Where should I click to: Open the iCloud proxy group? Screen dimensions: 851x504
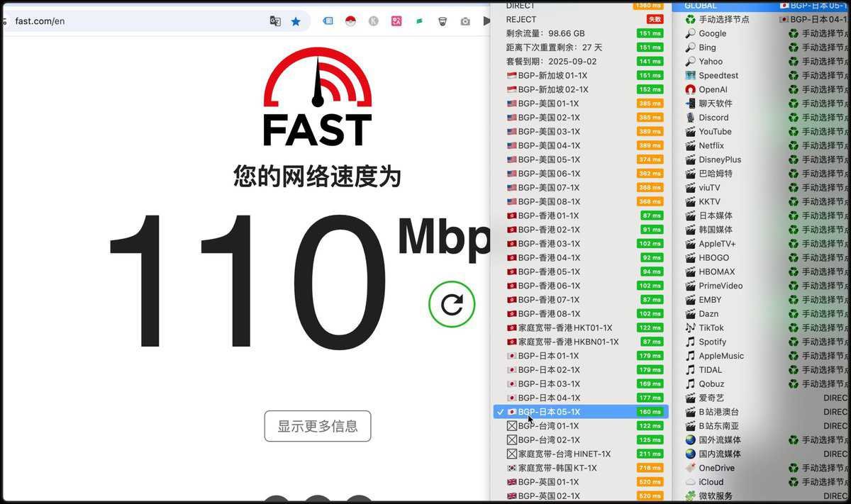(x=710, y=481)
